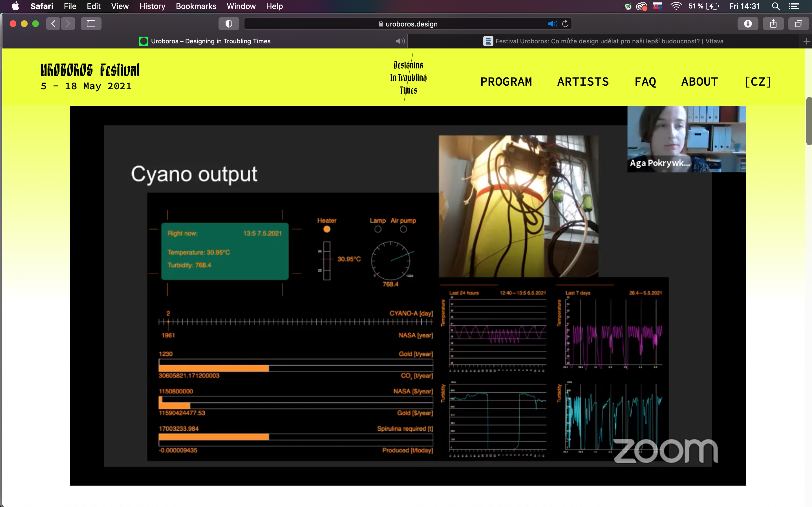The height and width of the screenshot is (507, 812).
Task: Open the keyboard input source flag menu
Action: pyautogui.click(x=657, y=6)
